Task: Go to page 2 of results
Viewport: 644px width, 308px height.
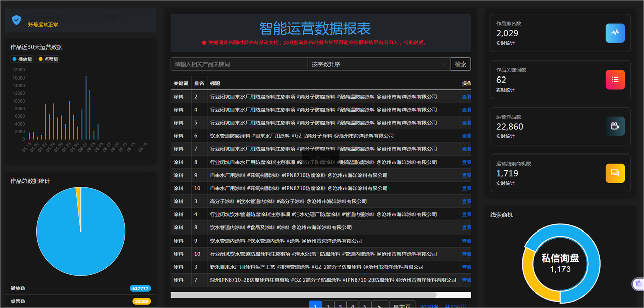Action: [x=328, y=305]
